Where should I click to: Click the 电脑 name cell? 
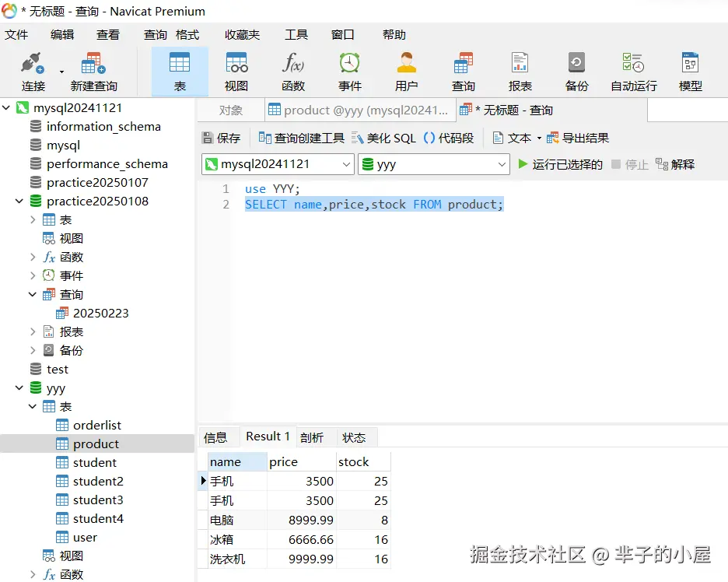click(237, 521)
